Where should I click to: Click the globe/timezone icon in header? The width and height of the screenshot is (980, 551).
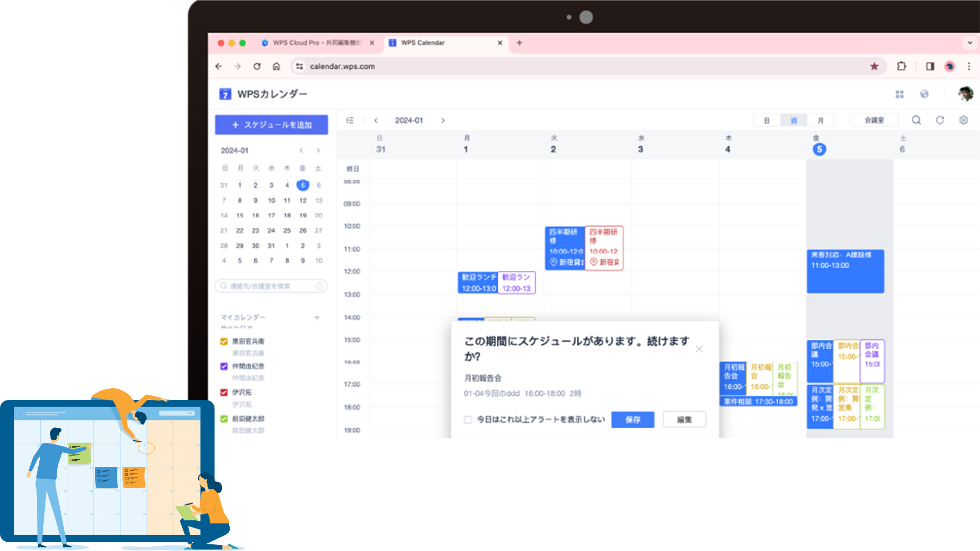tap(925, 94)
